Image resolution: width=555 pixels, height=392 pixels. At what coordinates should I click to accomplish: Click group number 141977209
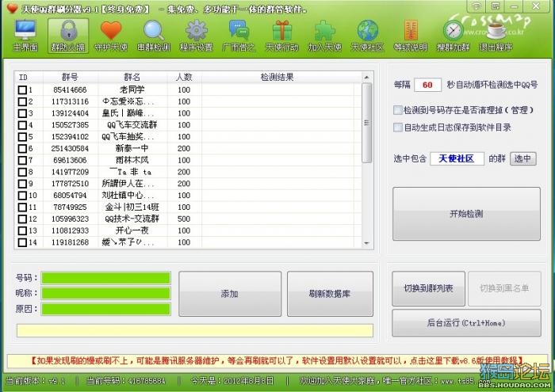click(x=70, y=172)
